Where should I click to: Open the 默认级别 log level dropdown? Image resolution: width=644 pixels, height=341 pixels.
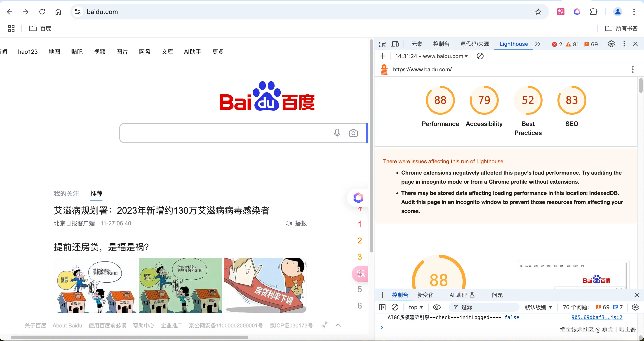[538, 307]
